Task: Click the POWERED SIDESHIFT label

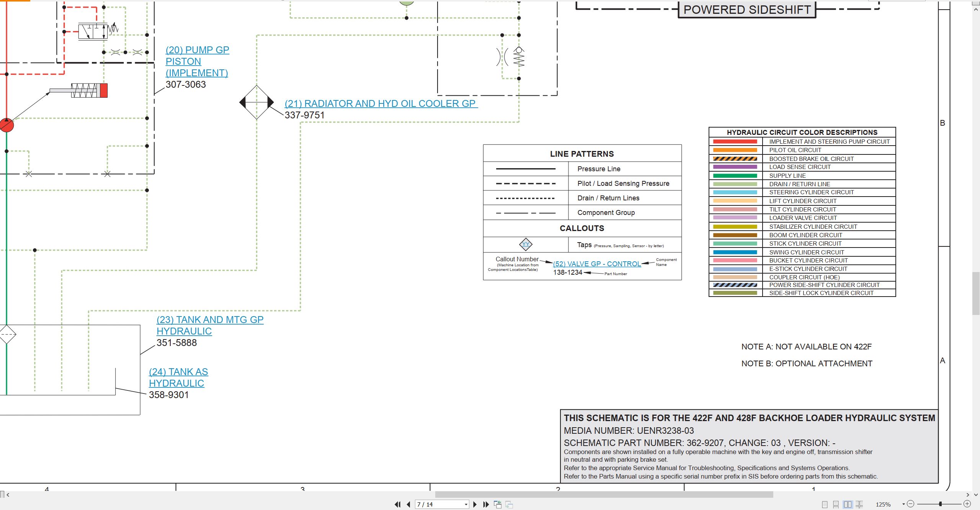Action: tap(747, 10)
